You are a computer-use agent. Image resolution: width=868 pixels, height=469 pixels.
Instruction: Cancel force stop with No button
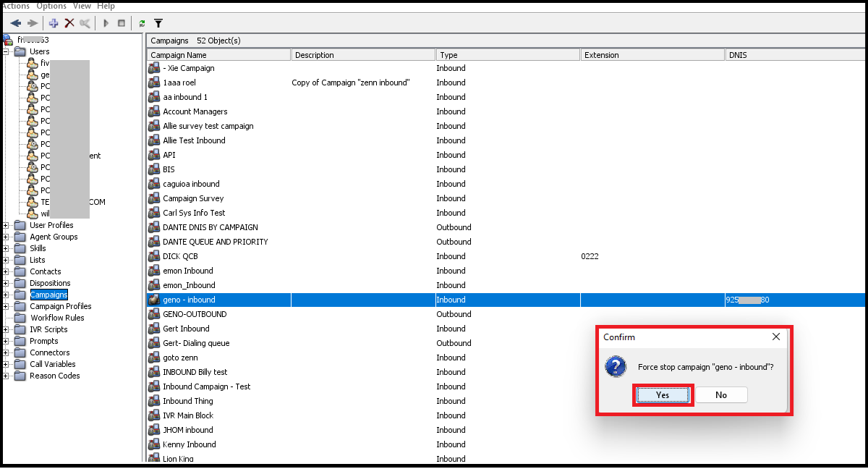point(721,395)
